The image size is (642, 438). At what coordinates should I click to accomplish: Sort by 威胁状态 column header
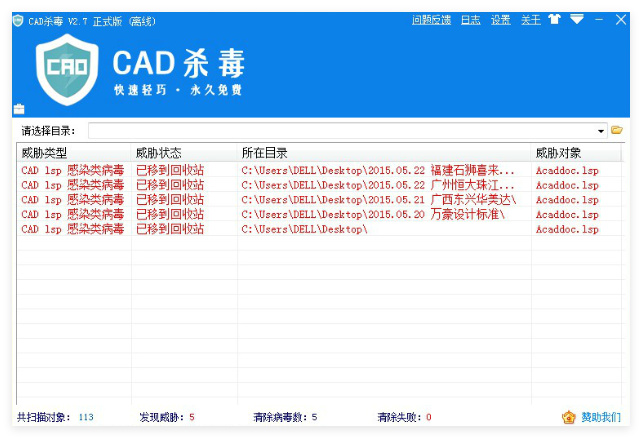tap(184, 153)
